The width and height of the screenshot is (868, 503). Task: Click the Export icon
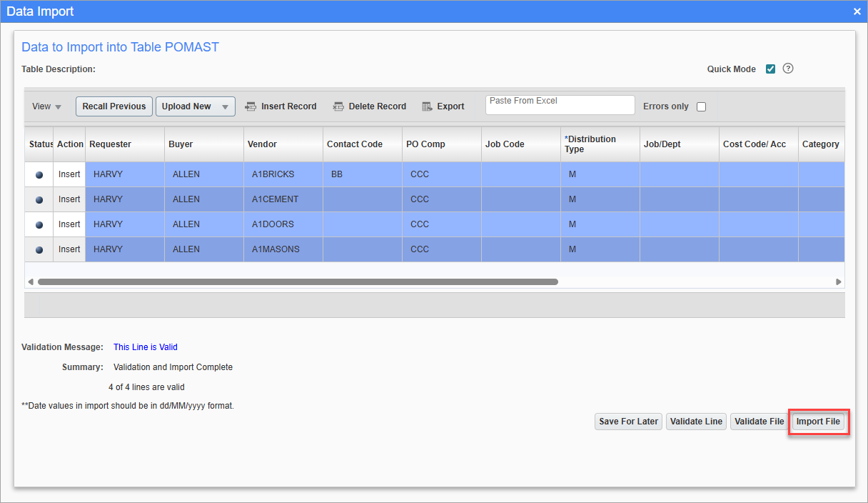[x=426, y=106]
